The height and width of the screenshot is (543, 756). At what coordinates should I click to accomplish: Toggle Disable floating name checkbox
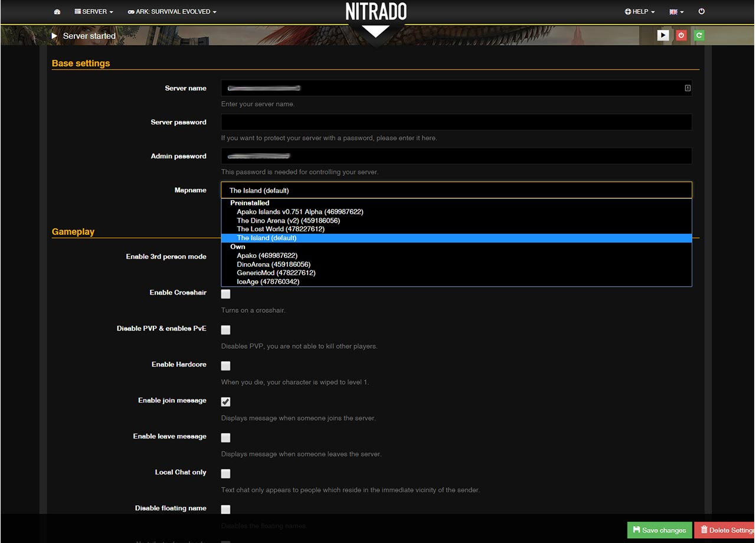coord(225,509)
